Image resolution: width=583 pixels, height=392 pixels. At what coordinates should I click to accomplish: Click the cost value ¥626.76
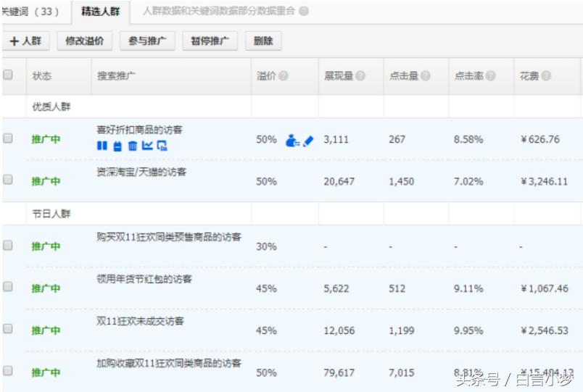tap(540, 140)
